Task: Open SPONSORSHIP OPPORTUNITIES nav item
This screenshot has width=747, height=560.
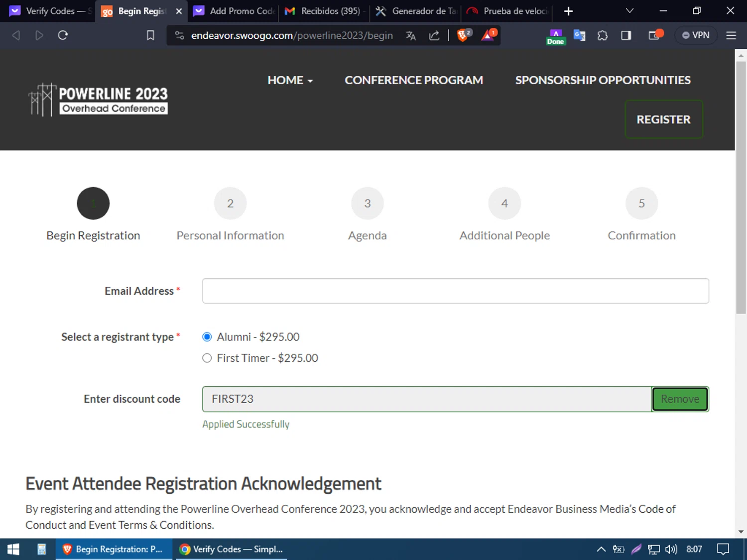Action: coord(603,80)
